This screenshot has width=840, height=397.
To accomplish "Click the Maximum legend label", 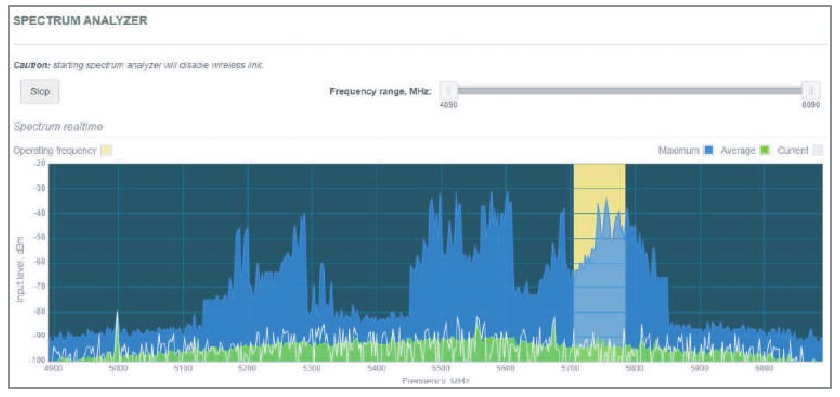I will pos(679,151).
